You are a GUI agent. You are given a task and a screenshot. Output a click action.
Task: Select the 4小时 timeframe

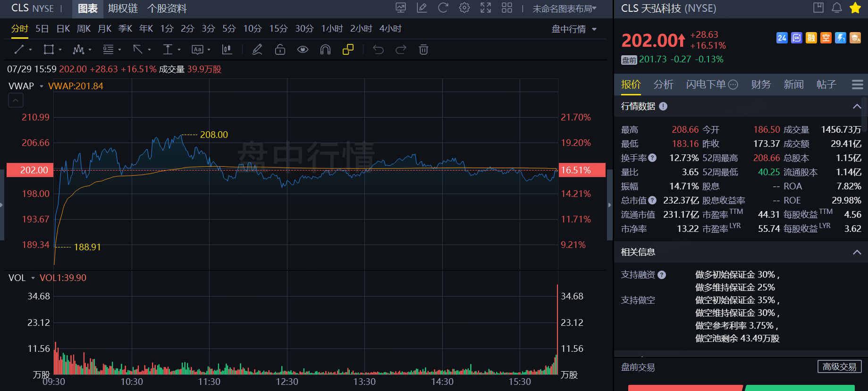tap(390, 29)
